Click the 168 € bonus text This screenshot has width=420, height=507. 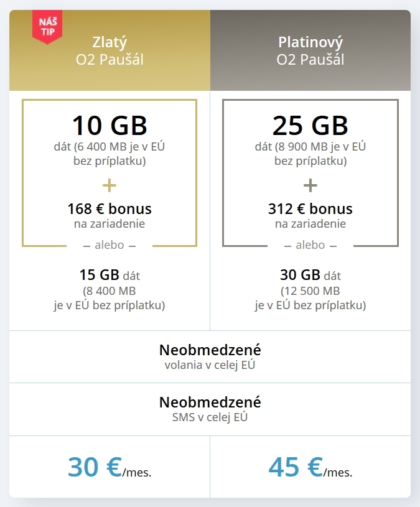[x=110, y=209]
